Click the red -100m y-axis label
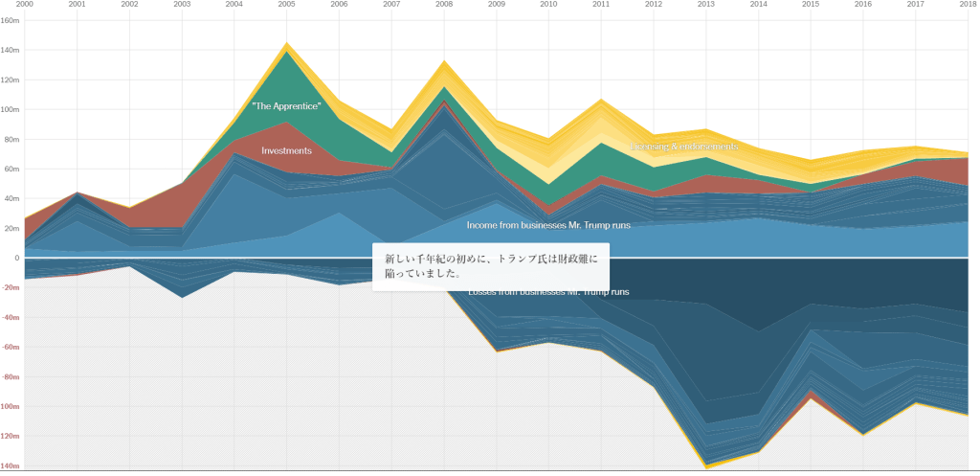 (11, 406)
